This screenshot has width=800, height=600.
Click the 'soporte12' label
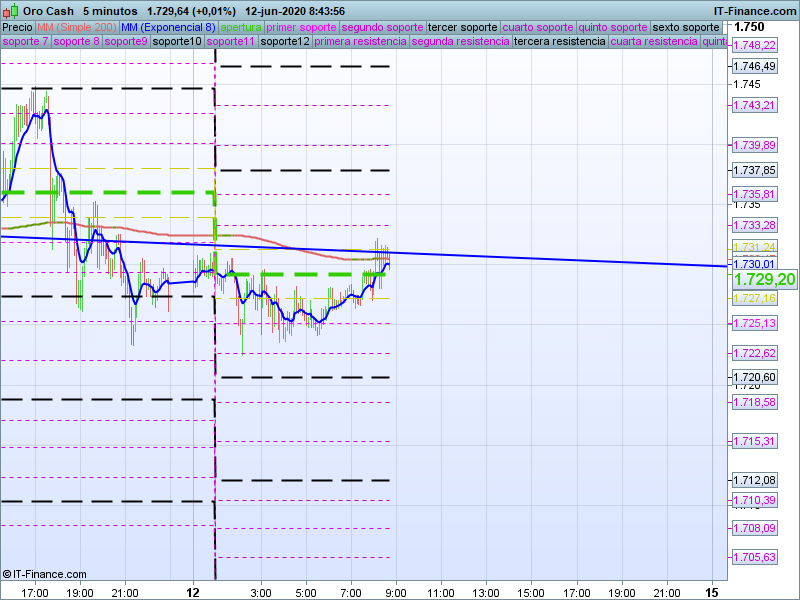tap(284, 42)
